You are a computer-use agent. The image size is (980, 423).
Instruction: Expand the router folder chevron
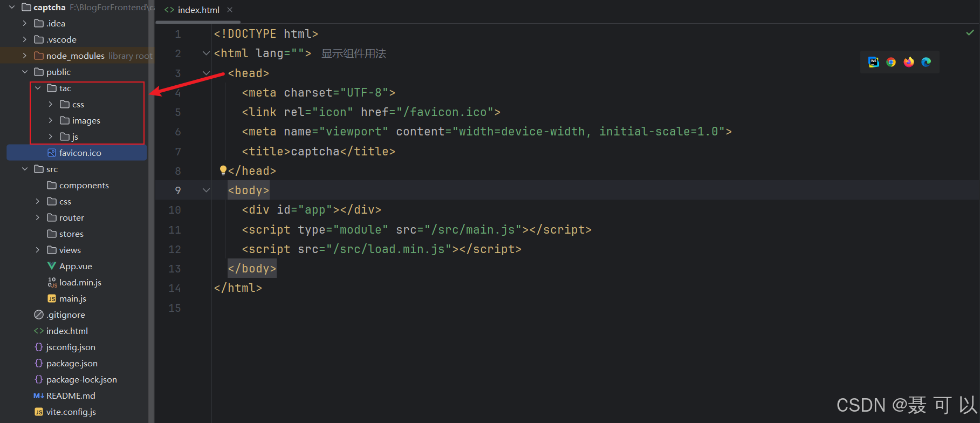[38, 217]
